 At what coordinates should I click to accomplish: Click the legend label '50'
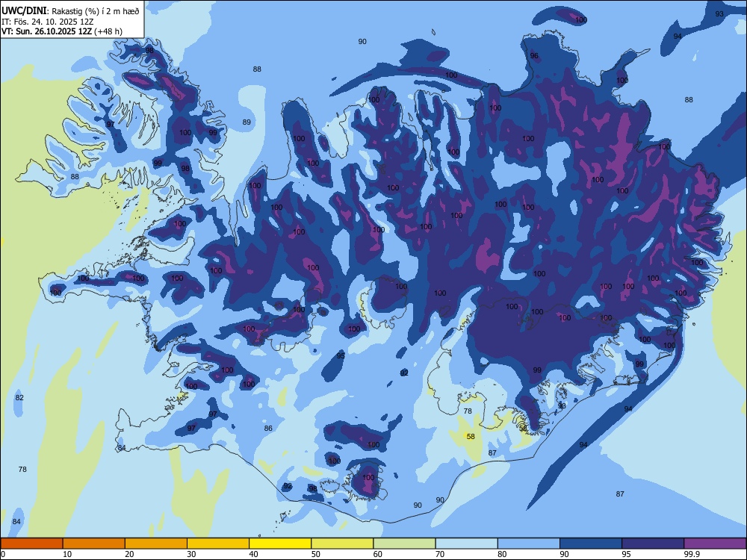[x=316, y=554]
